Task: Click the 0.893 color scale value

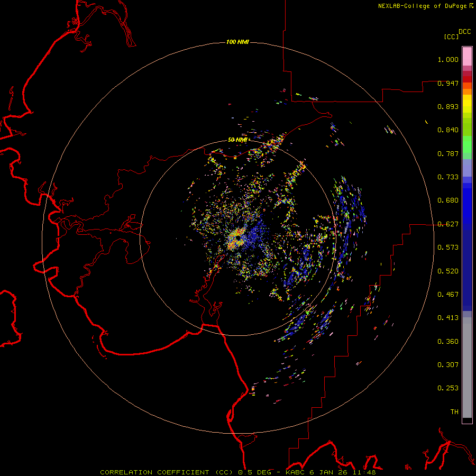Action: click(448, 106)
